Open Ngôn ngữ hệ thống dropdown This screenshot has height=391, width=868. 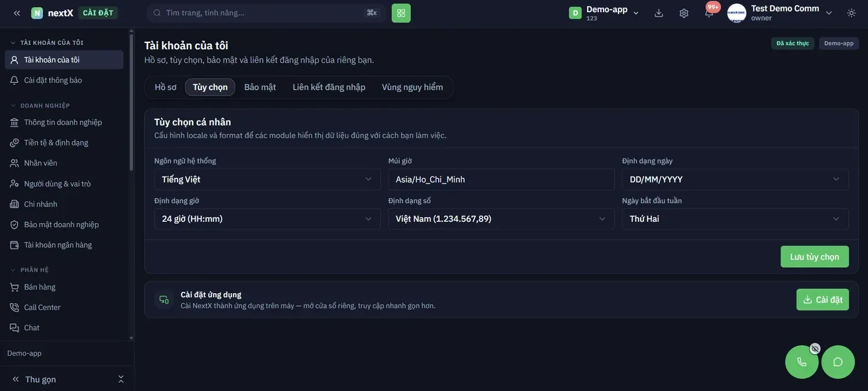pyautogui.click(x=267, y=179)
